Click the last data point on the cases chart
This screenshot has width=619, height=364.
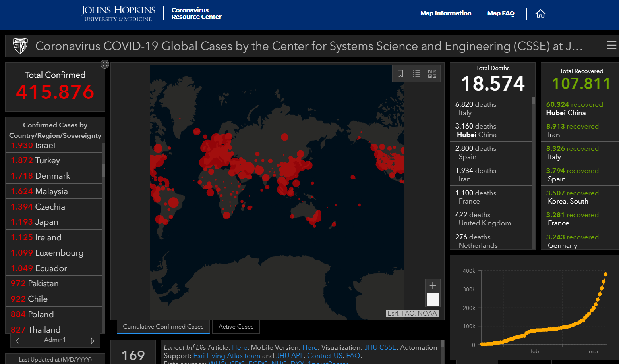pos(605,274)
